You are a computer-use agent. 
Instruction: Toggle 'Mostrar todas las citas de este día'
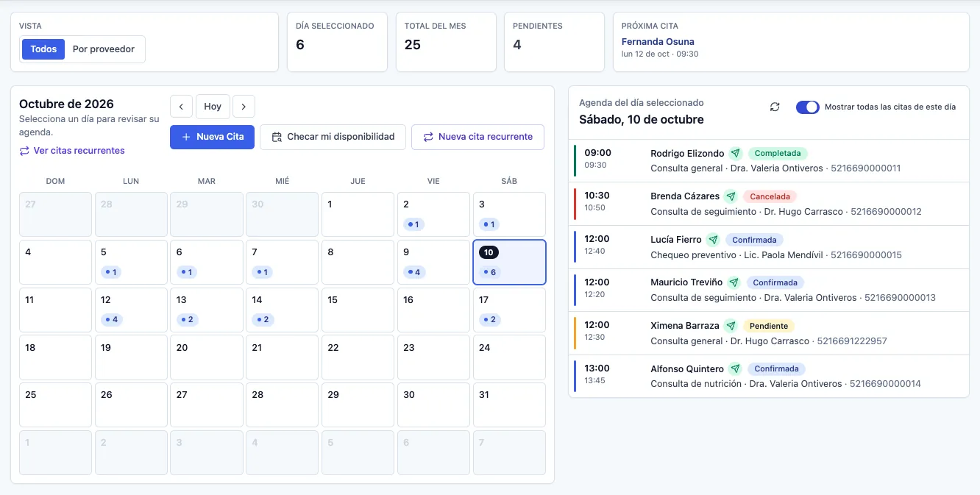(807, 107)
